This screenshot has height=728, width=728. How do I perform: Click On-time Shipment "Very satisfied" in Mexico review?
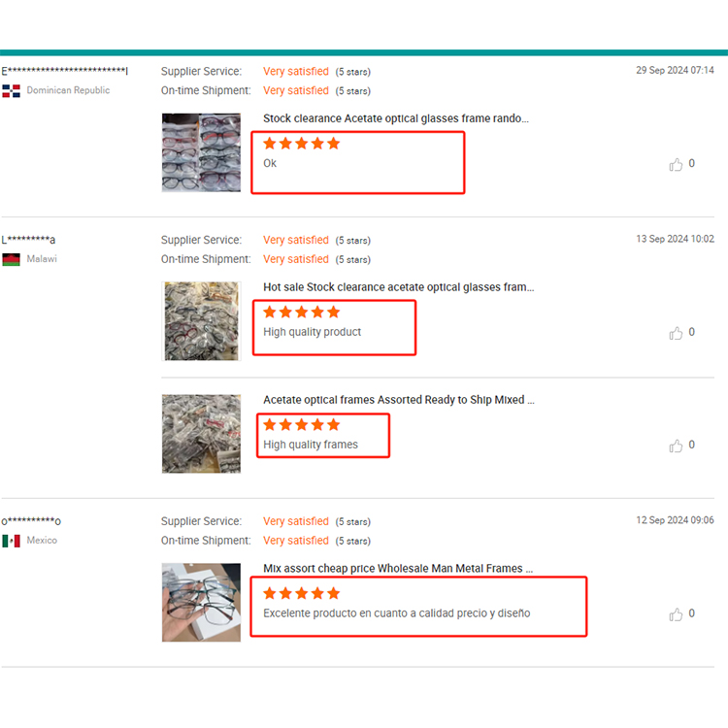[296, 541]
